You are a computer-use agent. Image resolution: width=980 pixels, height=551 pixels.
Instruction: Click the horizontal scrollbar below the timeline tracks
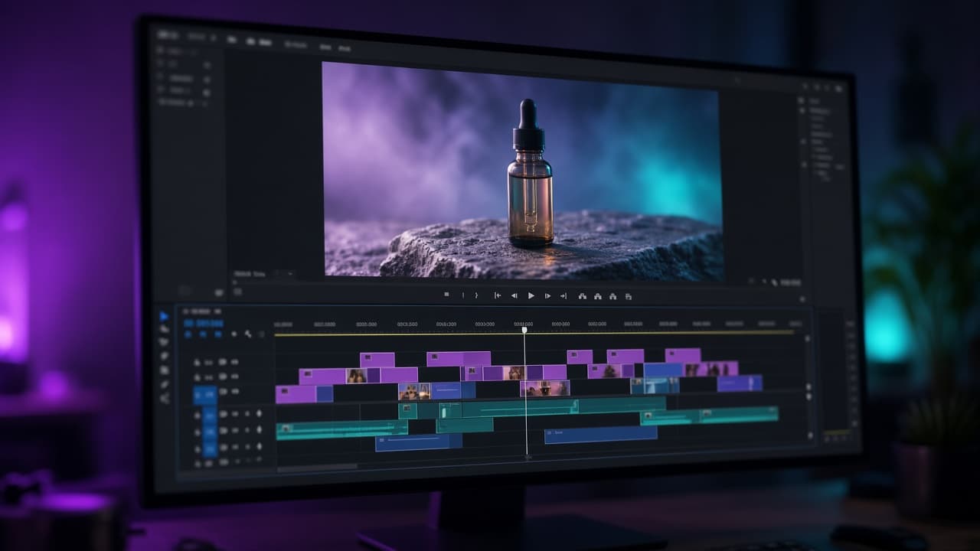tap(317, 466)
